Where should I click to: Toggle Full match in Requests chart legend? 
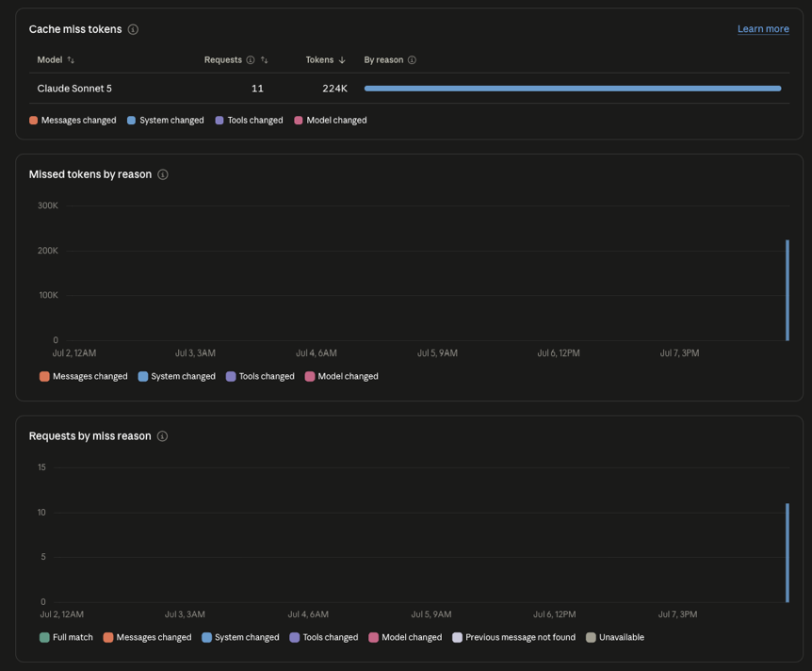[66, 637]
